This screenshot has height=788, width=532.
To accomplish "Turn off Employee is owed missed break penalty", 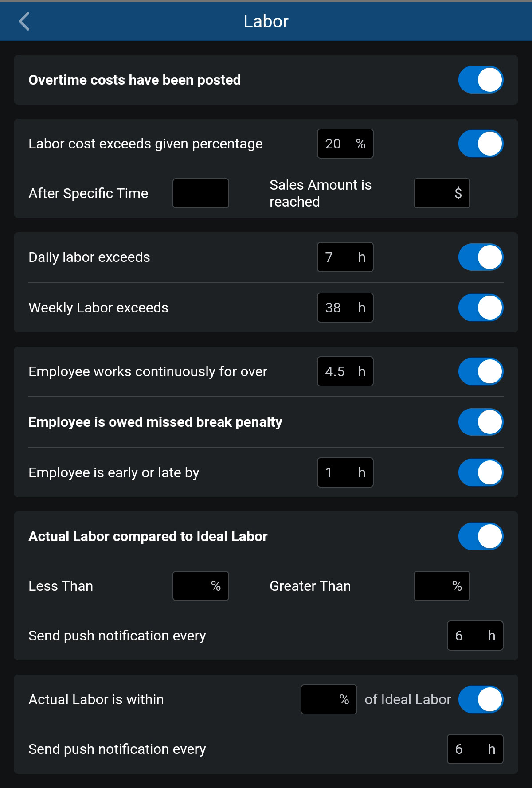I will pyautogui.click(x=481, y=422).
